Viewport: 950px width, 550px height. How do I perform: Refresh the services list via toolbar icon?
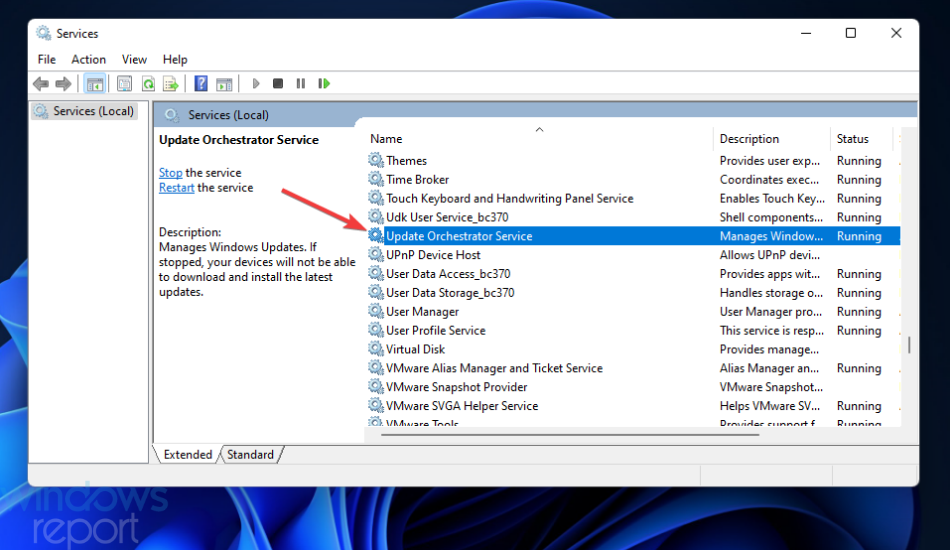click(148, 84)
